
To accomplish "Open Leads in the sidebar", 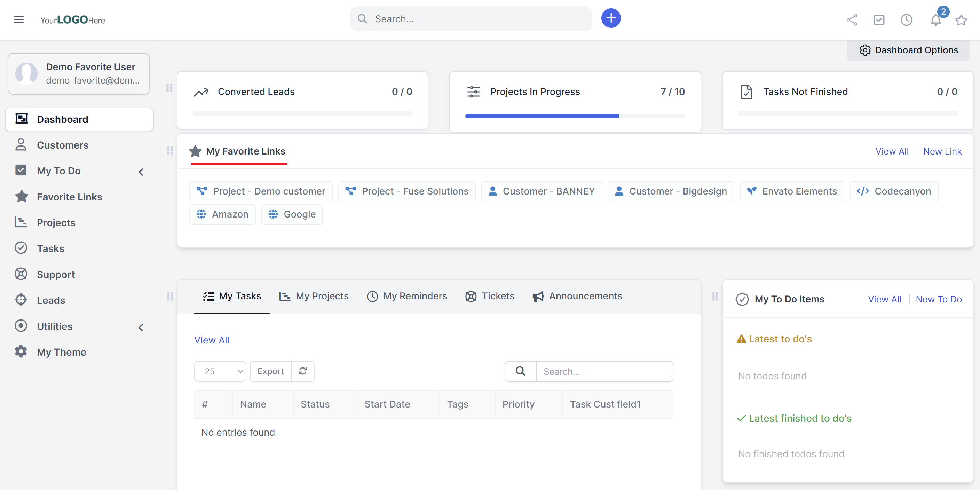I will coord(50,300).
